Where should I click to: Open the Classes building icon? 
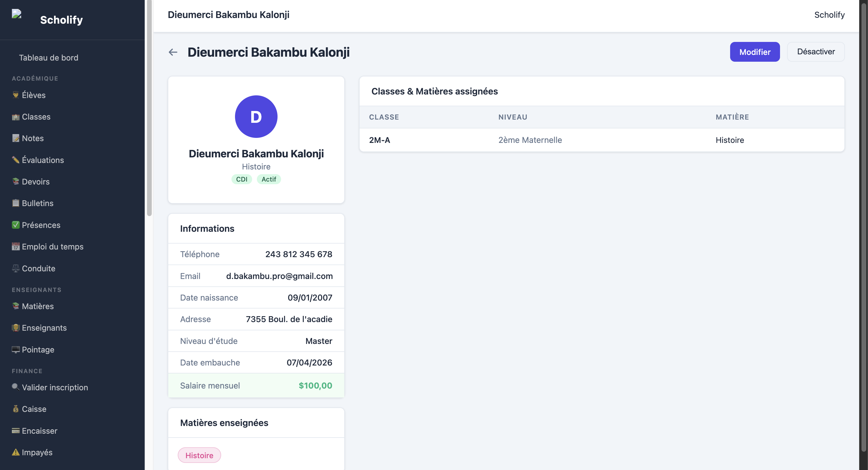pos(15,117)
